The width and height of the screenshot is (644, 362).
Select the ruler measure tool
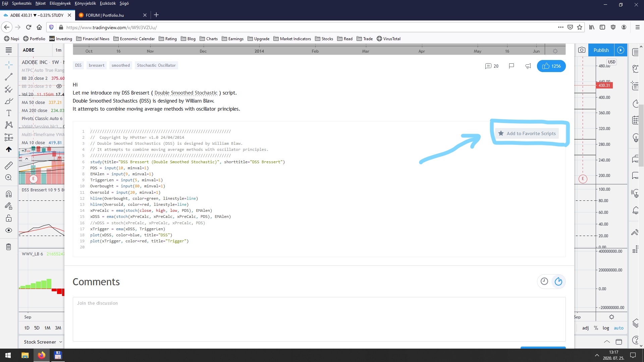click(x=9, y=165)
